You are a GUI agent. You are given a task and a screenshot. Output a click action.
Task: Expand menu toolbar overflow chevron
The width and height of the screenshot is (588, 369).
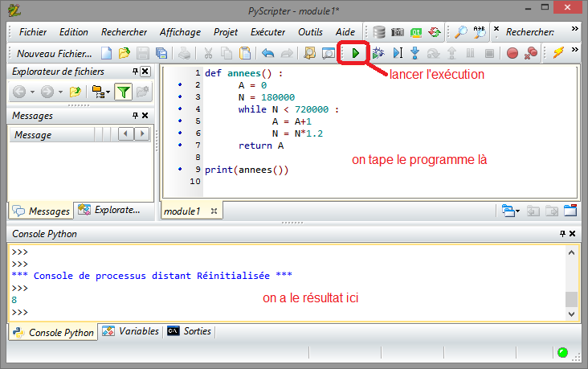(x=575, y=29)
